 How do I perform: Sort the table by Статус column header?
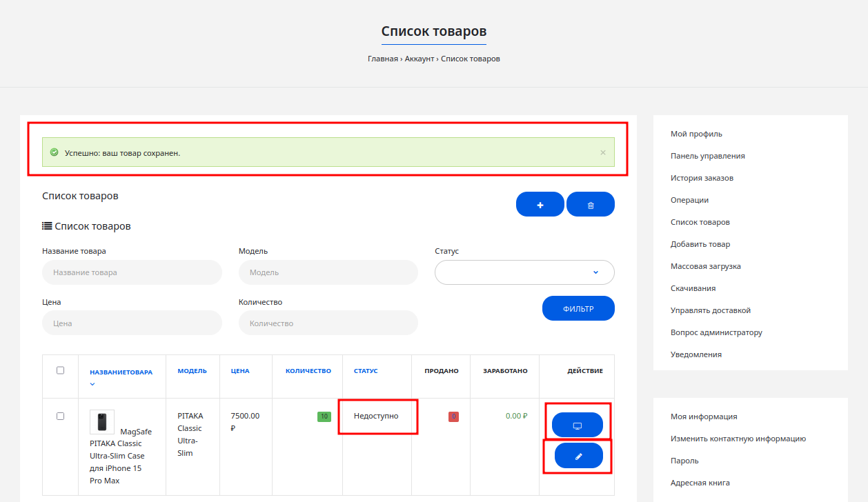click(x=366, y=371)
